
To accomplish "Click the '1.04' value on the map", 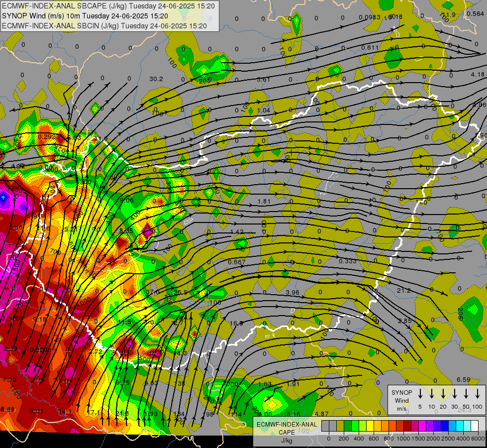I will tap(263, 111).
